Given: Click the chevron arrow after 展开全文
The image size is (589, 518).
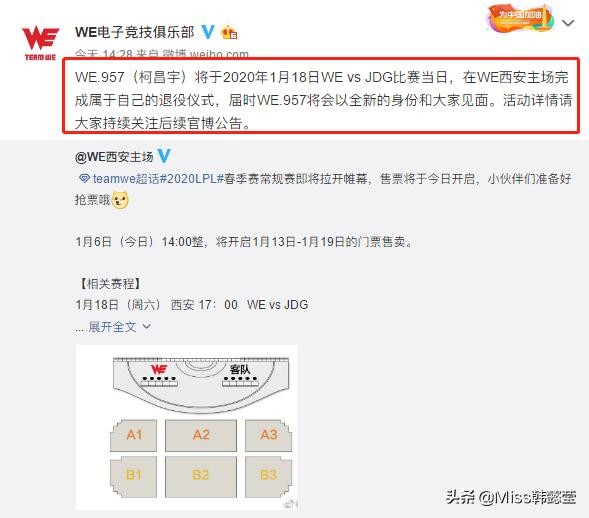Looking at the screenshot, I should pos(146,327).
